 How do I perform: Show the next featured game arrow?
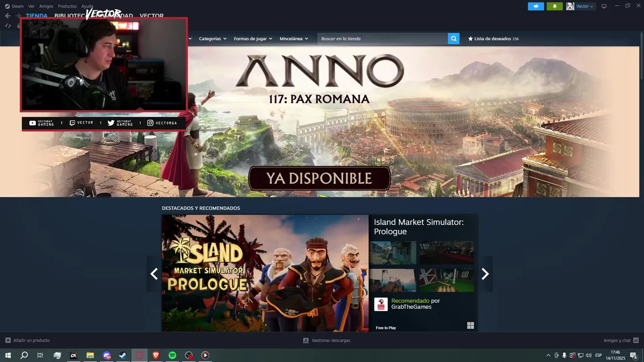[485, 274]
